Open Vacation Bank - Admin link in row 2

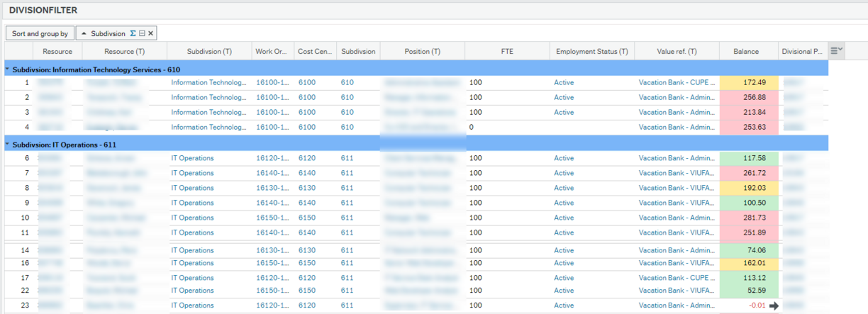click(678, 98)
